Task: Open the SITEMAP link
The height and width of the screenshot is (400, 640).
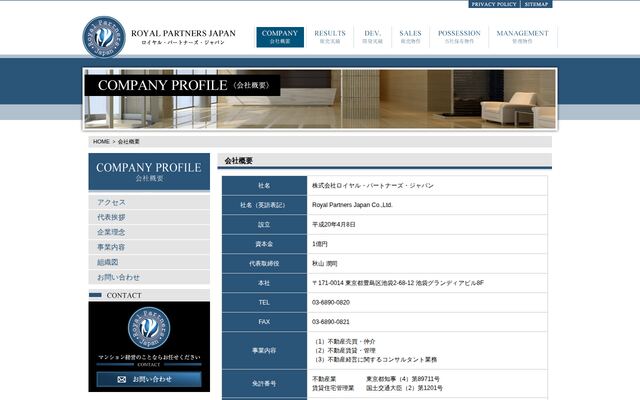Action: click(x=536, y=4)
